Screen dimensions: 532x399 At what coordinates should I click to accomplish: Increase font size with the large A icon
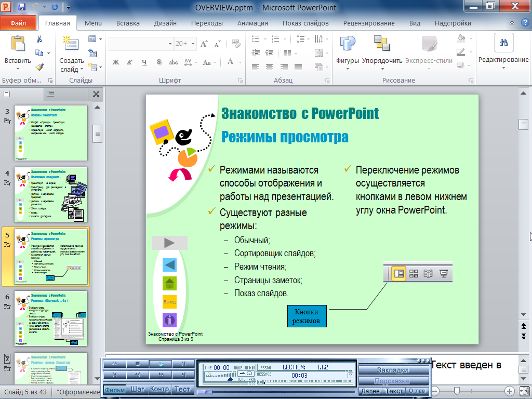pyautogui.click(x=204, y=44)
